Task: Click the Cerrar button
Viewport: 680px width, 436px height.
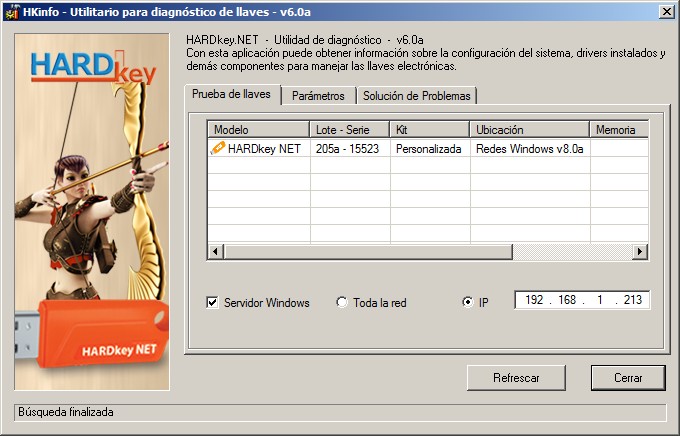Action: (x=628, y=378)
